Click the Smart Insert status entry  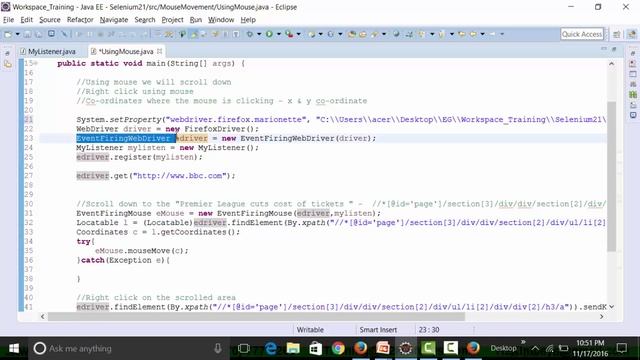click(x=378, y=329)
